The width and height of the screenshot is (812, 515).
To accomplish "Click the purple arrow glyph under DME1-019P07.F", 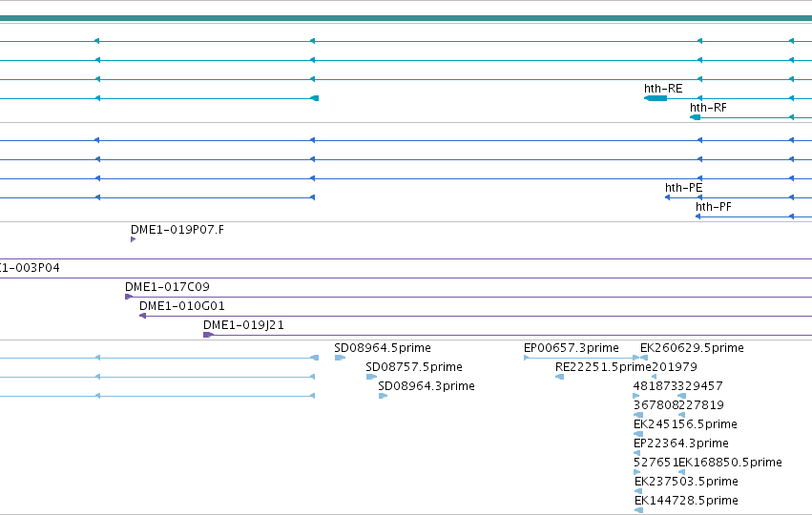I will click(x=133, y=239).
